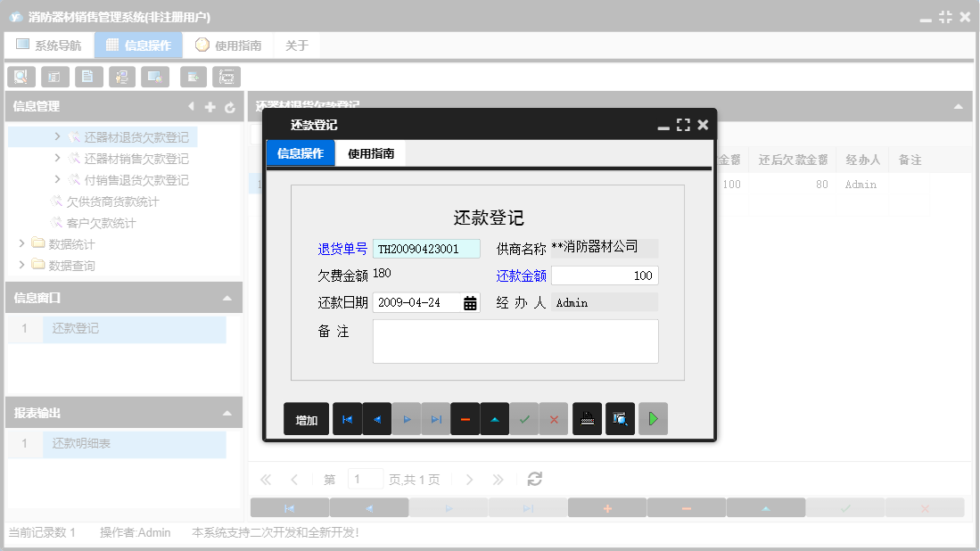Click the green run arrow in the dialog
Viewport: 980px width, 551px height.
(x=653, y=418)
